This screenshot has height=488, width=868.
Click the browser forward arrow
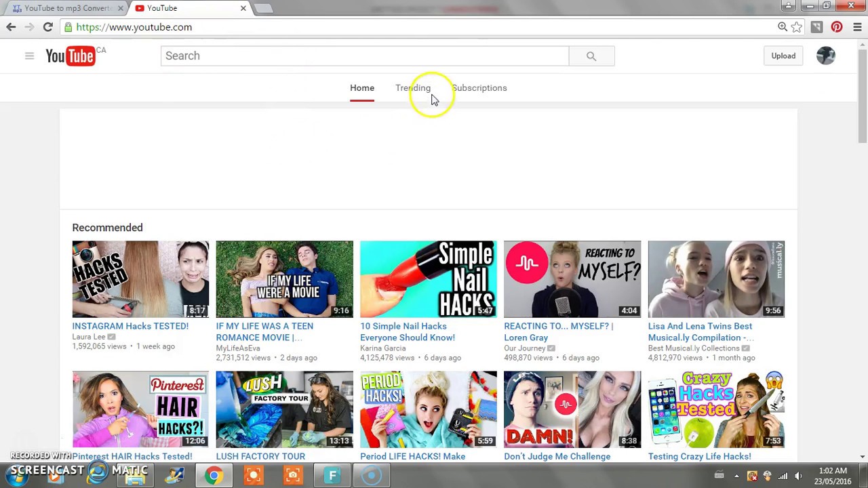29,27
